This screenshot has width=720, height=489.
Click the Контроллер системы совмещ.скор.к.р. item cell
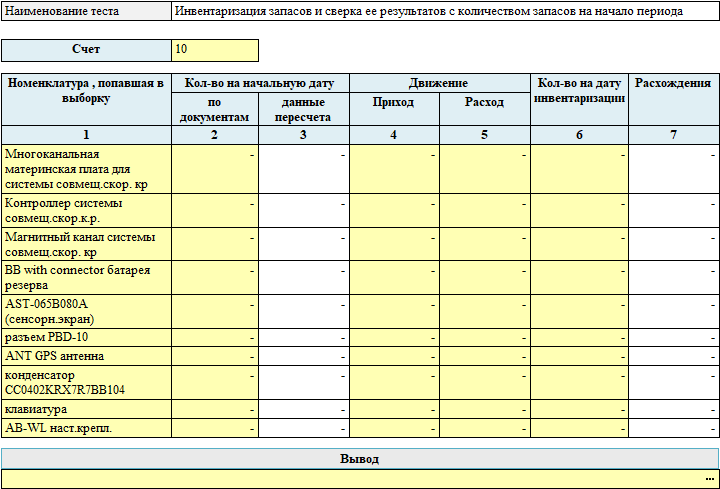coord(87,210)
